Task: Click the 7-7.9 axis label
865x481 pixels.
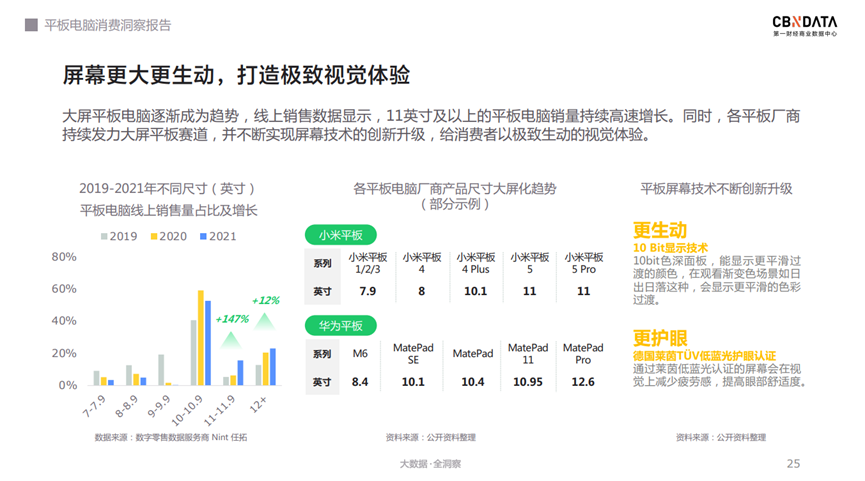Action: (94, 407)
